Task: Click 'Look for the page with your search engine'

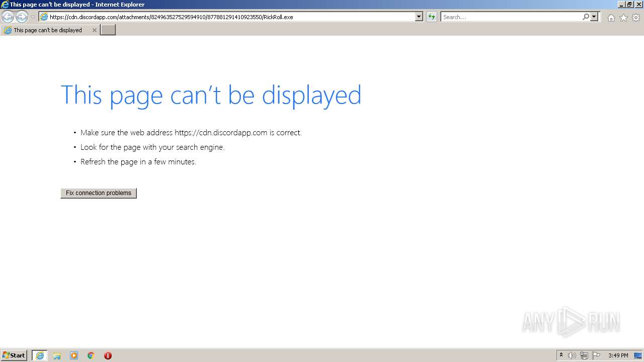Action: tap(152, 147)
